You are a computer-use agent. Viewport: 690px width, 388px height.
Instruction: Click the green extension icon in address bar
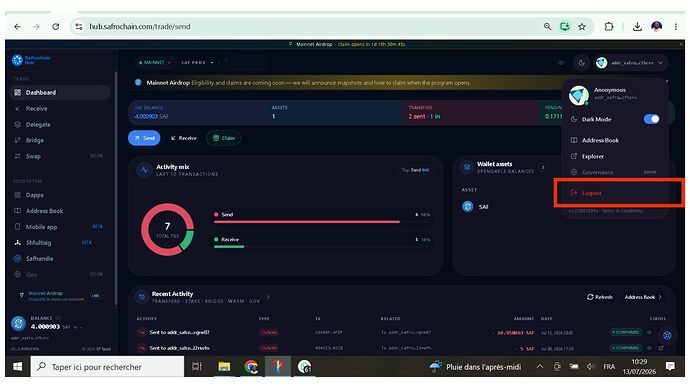click(565, 26)
